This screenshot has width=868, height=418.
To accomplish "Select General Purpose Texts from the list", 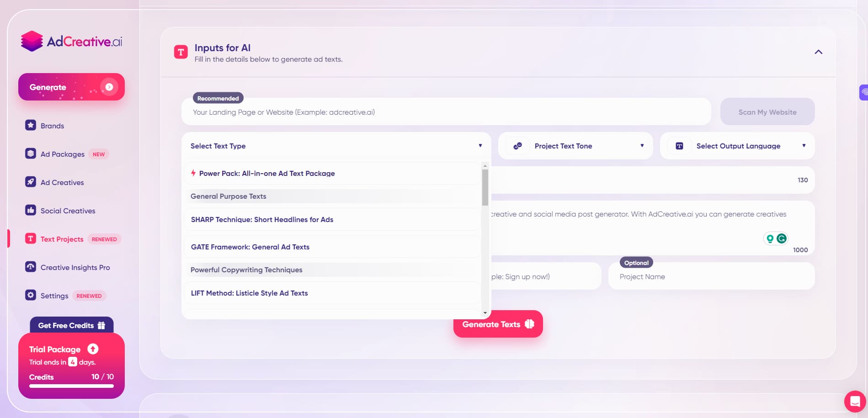I will tap(229, 196).
